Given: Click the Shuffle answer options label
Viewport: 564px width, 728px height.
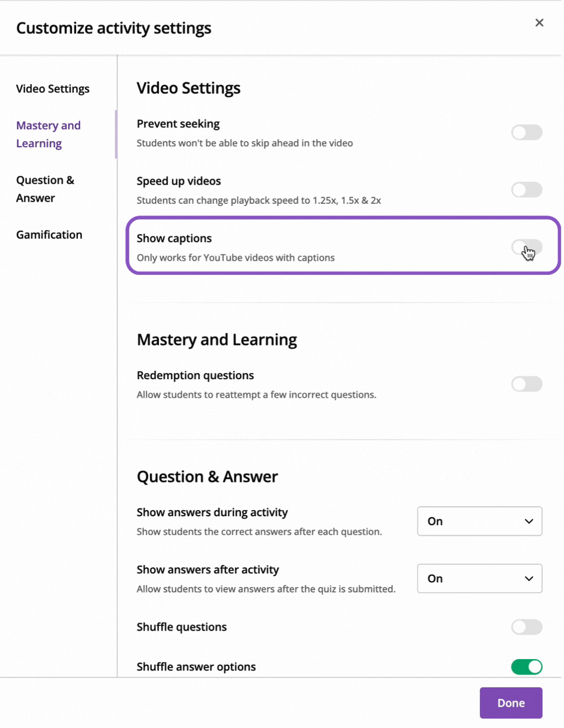Looking at the screenshot, I should [196, 667].
